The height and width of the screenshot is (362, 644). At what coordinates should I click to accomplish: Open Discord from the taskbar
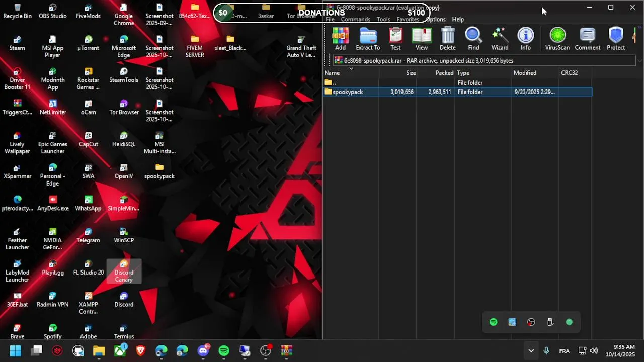pyautogui.click(x=203, y=350)
